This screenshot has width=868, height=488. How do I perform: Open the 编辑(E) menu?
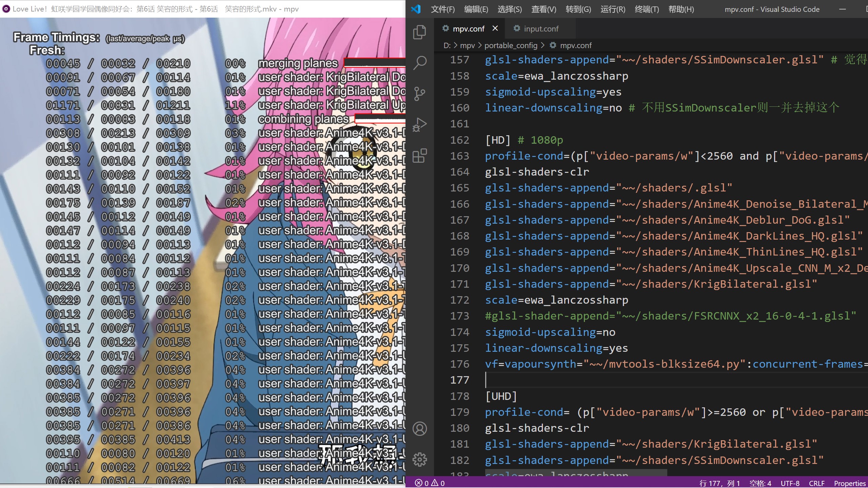pyautogui.click(x=476, y=9)
